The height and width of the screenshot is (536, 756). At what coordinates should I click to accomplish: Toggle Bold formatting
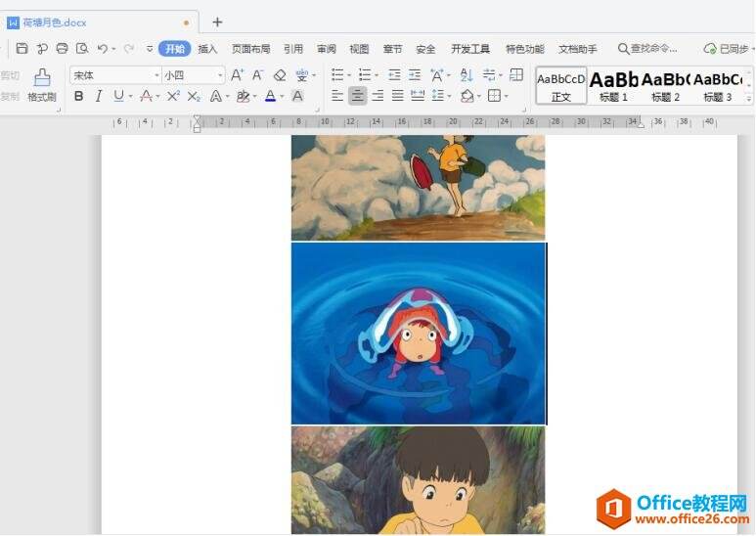click(x=79, y=96)
